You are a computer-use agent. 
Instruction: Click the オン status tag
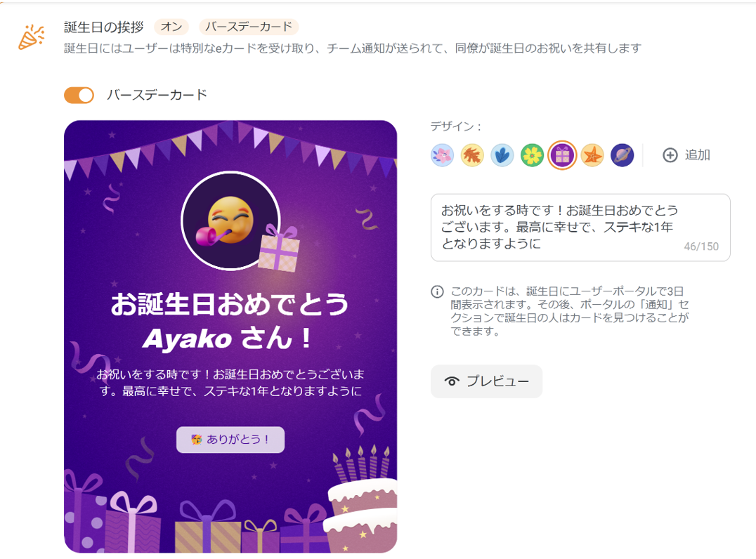click(171, 27)
